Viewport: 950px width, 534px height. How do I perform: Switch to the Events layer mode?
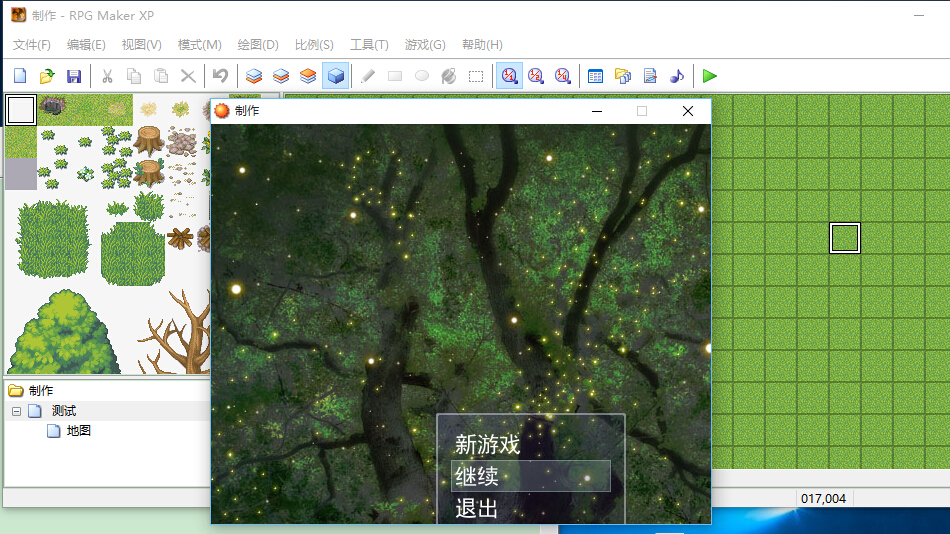pyautogui.click(x=336, y=76)
